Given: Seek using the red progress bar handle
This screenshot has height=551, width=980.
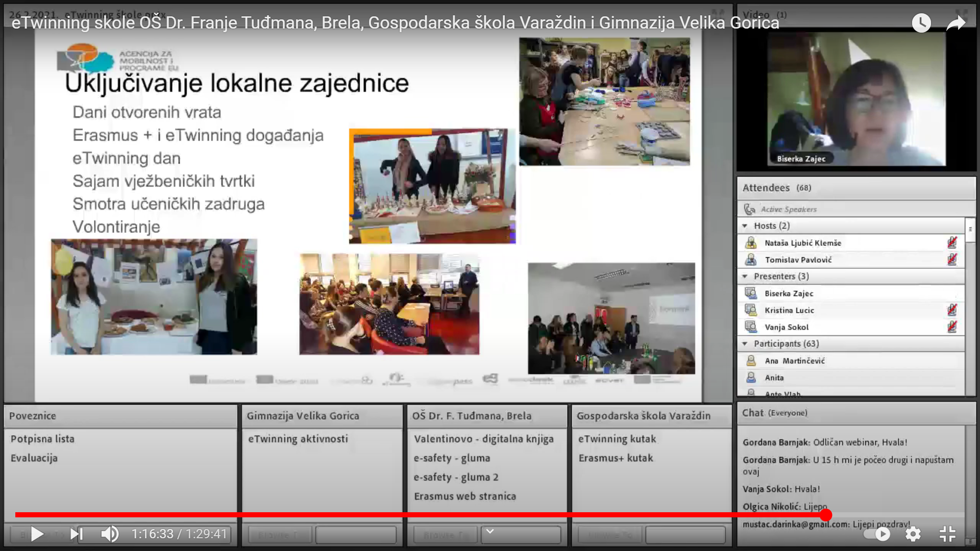Looking at the screenshot, I should coord(826,515).
